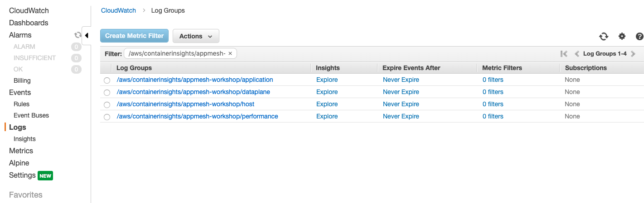The image size is (644, 203).
Task: Refresh alarms with the sidebar refresh icon
Action: pos(77,35)
